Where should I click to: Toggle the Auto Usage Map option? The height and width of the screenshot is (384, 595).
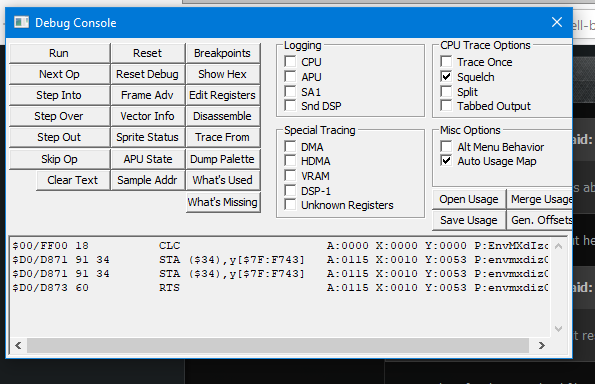point(446,161)
